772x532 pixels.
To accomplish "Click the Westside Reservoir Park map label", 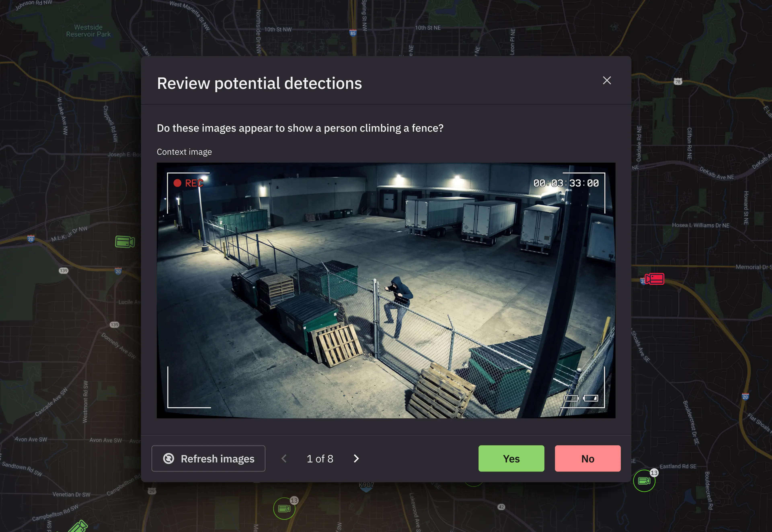I will (x=88, y=31).
